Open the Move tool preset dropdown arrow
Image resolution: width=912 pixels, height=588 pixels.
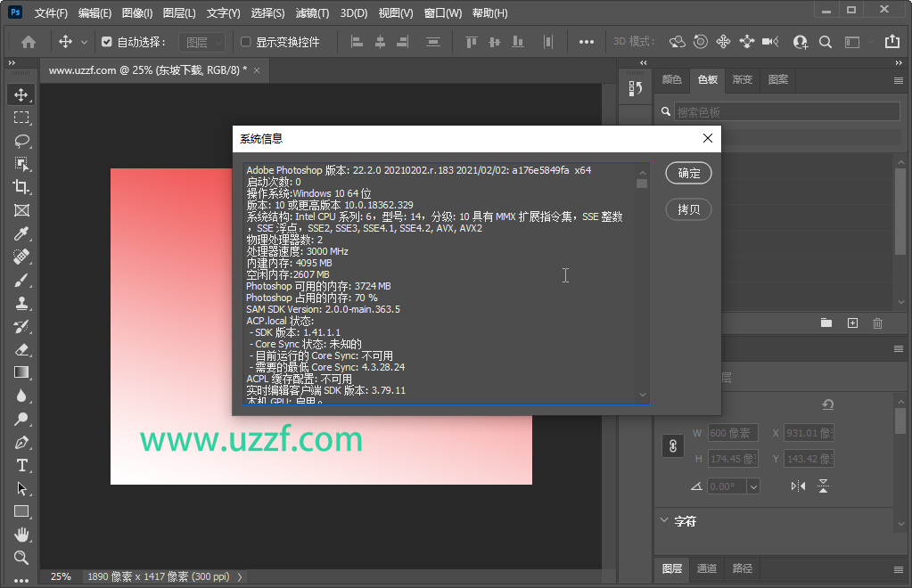tap(84, 42)
